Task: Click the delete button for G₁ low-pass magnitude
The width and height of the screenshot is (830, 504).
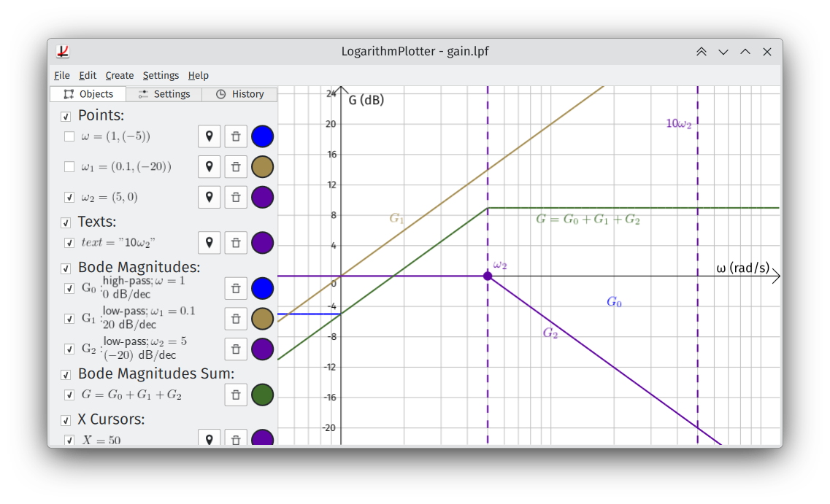Action: point(236,319)
